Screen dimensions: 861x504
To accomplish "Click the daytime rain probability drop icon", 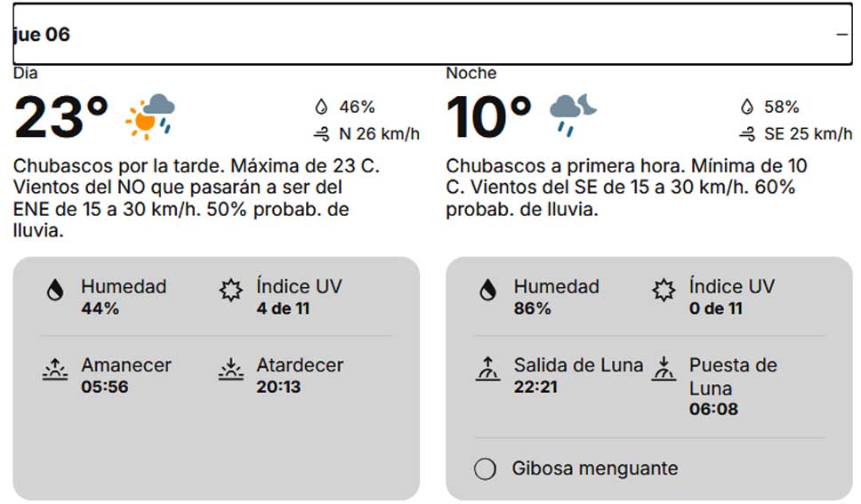I will pyautogui.click(x=321, y=108).
